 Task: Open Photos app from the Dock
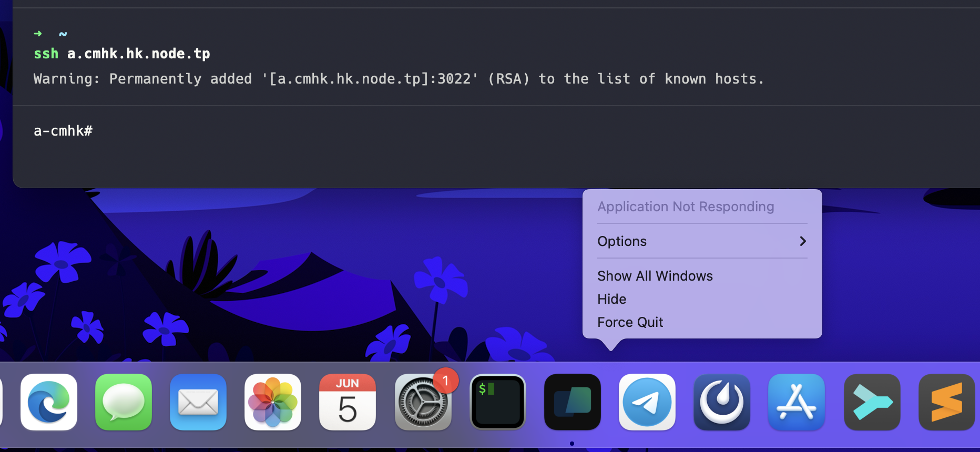tap(273, 402)
